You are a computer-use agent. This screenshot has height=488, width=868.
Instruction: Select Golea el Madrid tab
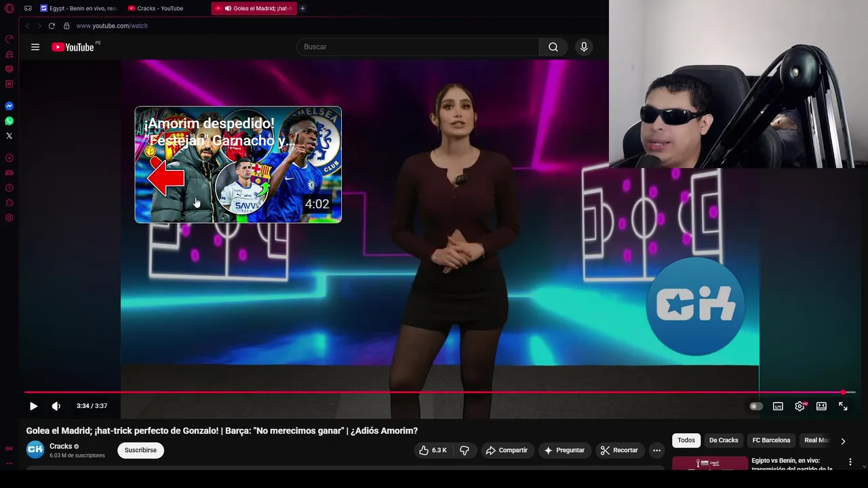tap(254, 8)
